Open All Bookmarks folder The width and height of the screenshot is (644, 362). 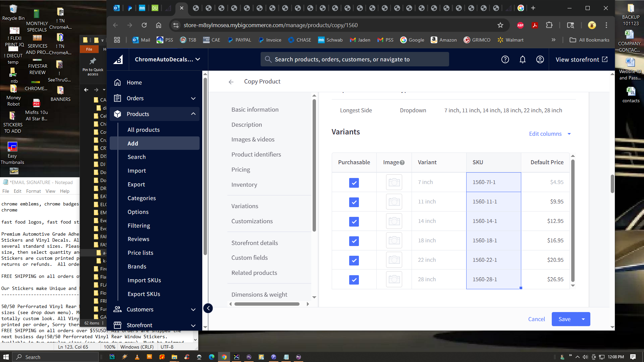pos(589,40)
